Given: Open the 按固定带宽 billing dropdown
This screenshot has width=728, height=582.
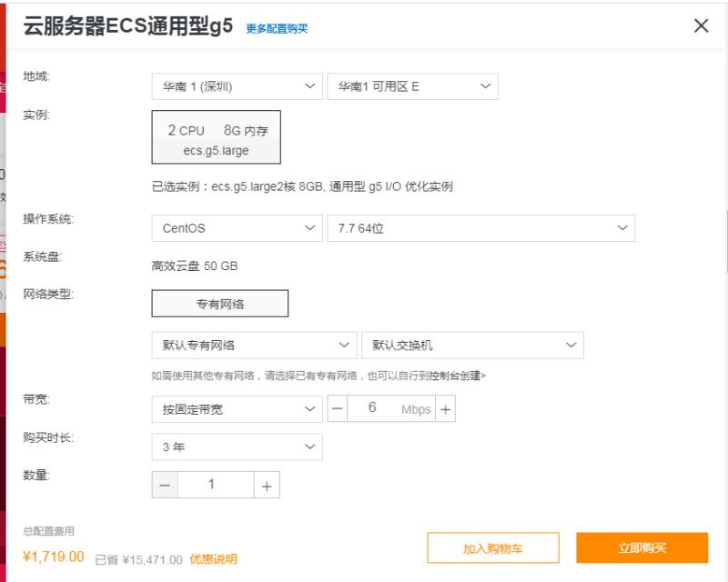Looking at the screenshot, I should [237, 409].
